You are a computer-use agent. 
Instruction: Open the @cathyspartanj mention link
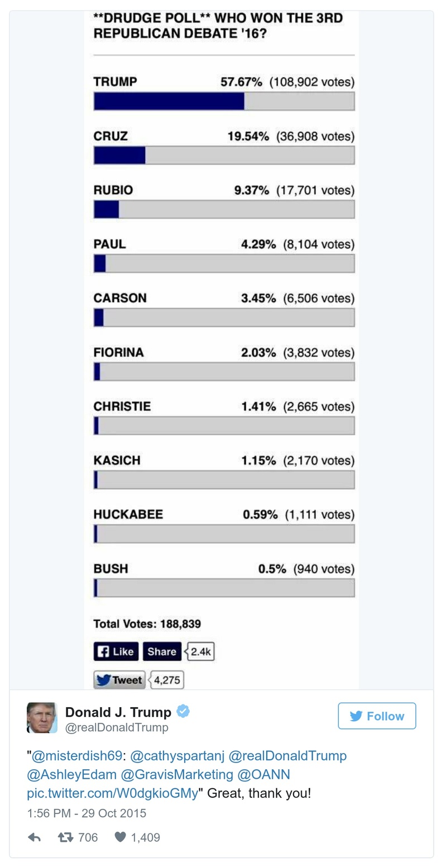pyautogui.click(x=177, y=756)
